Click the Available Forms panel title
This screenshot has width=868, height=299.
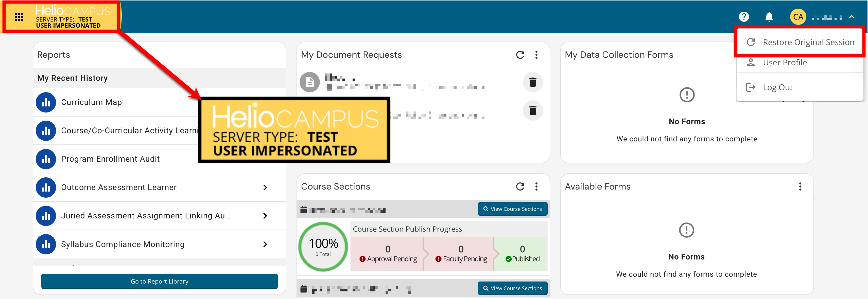(597, 186)
